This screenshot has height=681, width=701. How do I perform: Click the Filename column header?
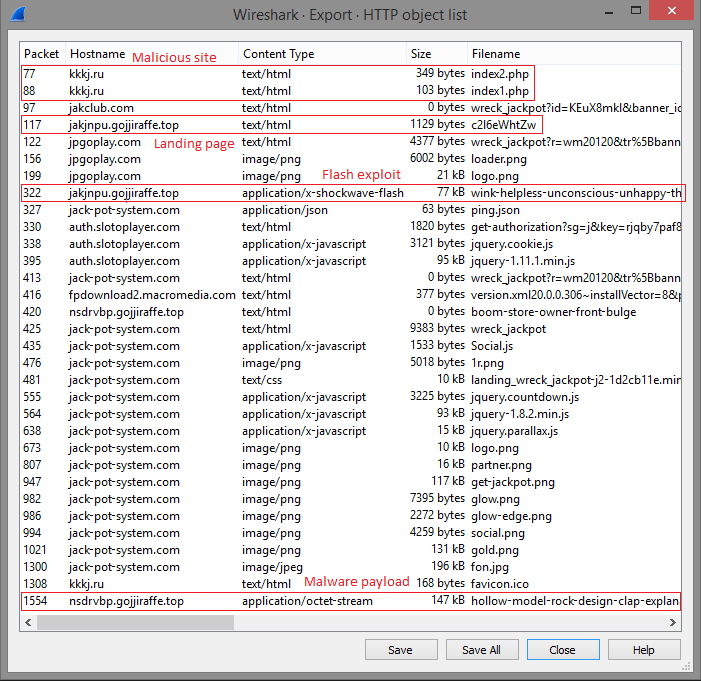pos(496,54)
